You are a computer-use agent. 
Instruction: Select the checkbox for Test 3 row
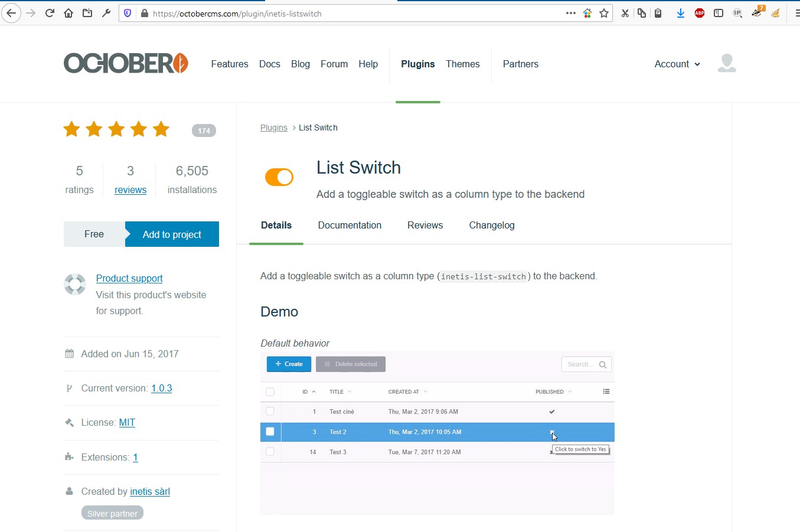click(270, 452)
